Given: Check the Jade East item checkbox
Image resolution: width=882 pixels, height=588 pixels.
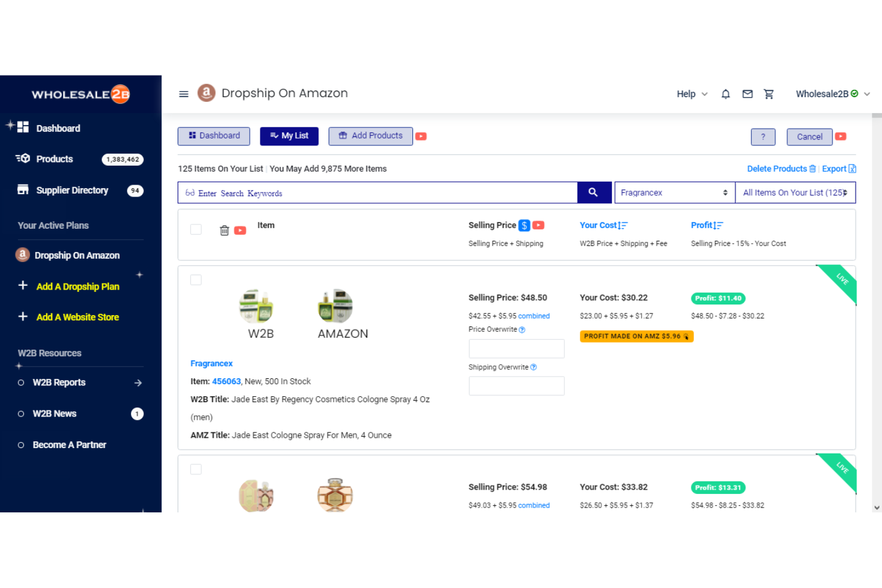Looking at the screenshot, I should point(195,280).
